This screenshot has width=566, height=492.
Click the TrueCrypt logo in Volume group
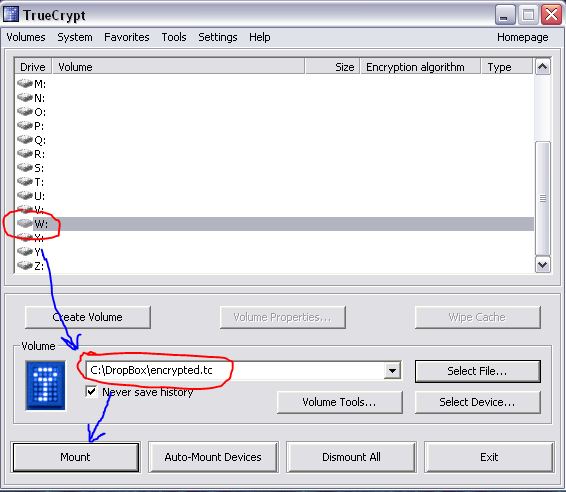pos(45,386)
